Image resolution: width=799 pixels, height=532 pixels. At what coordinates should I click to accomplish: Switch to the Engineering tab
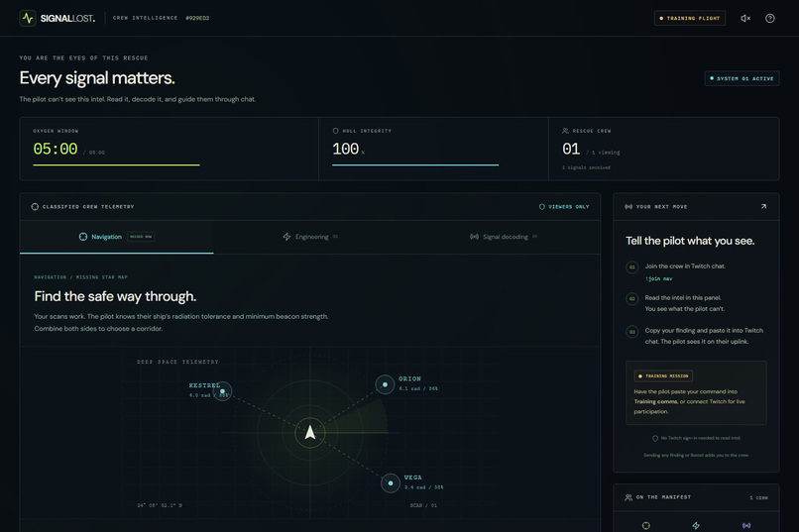coord(310,237)
